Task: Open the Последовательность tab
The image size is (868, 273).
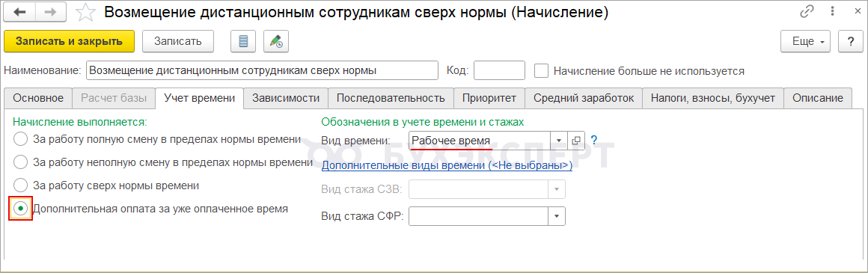Action: tap(391, 98)
